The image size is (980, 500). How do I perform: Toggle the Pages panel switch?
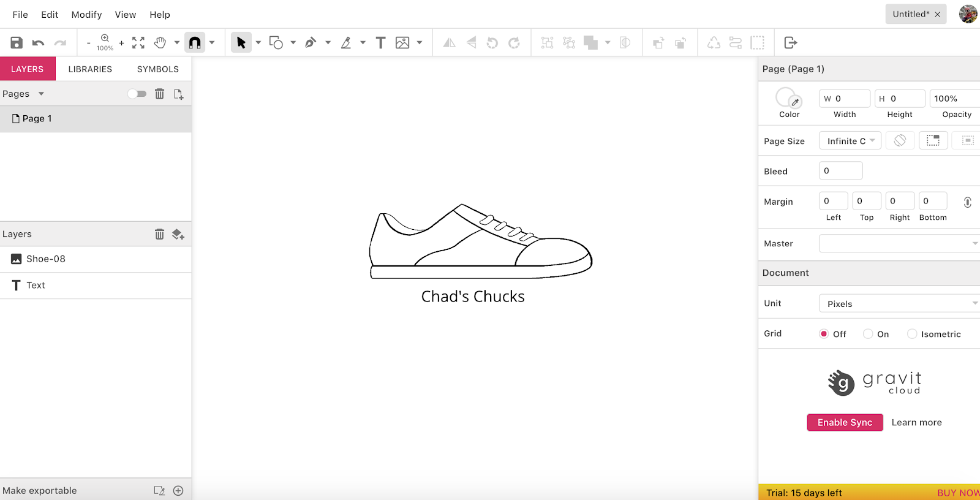tap(137, 94)
